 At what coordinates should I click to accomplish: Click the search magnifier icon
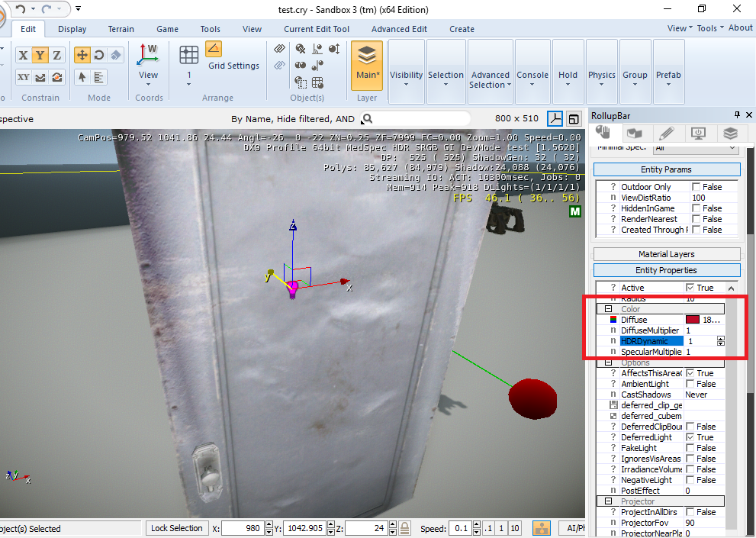pos(368,119)
